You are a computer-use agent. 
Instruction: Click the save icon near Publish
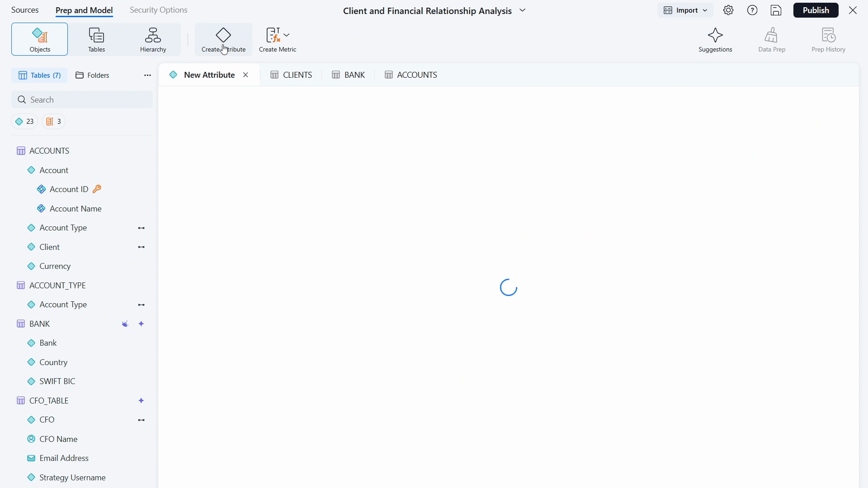[776, 10]
